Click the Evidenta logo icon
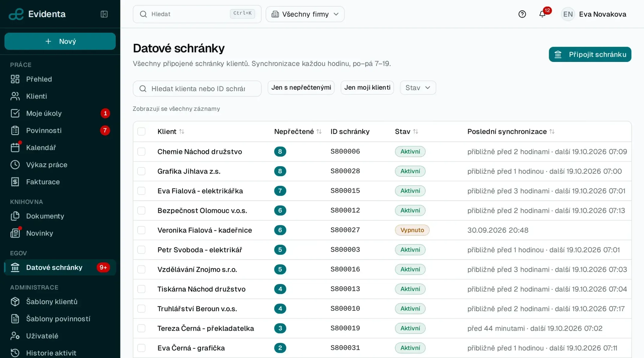 [16, 14]
